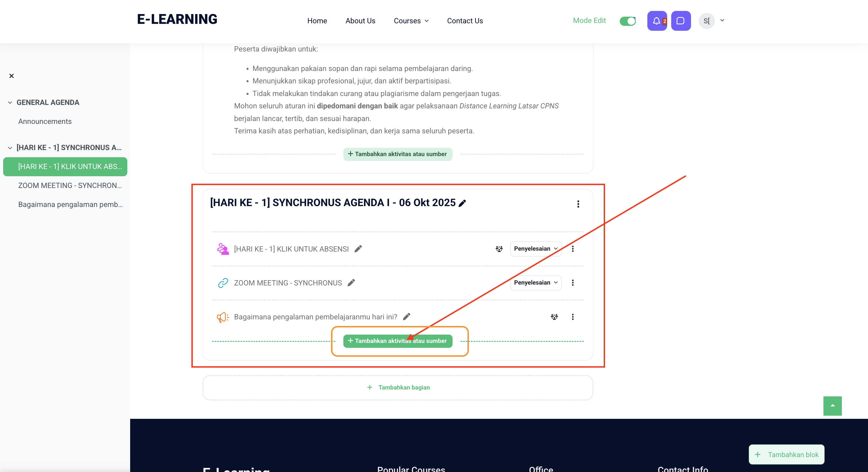Click pencil icon next to ZOOM MEETING
Viewport: 868px width, 472px height.
[x=351, y=283]
